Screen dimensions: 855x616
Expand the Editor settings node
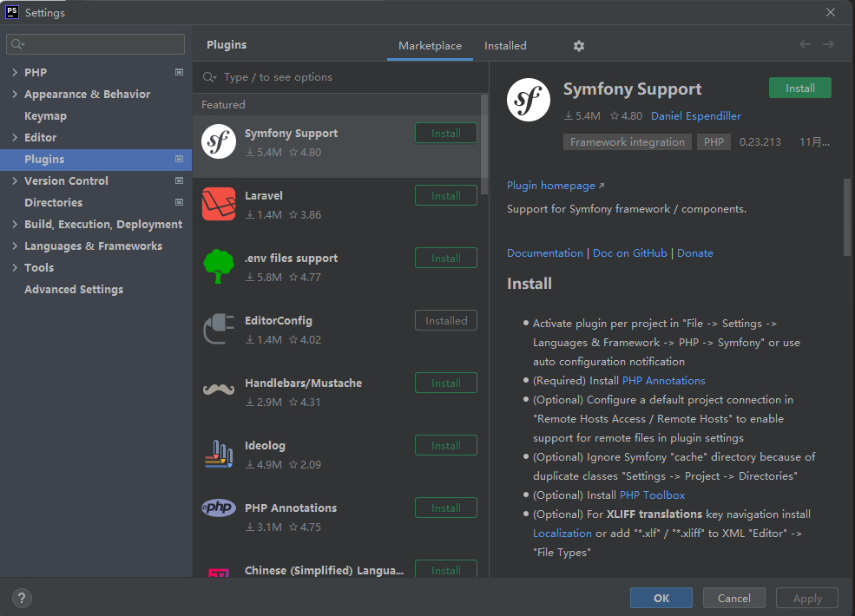point(15,137)
